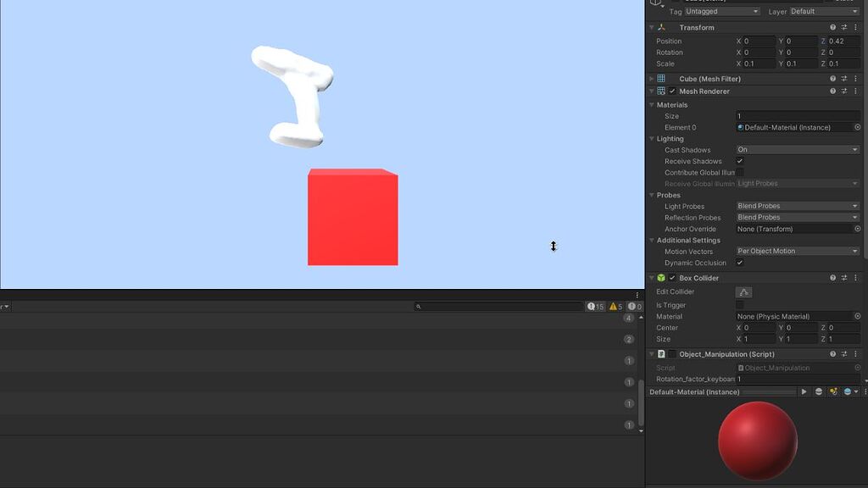Collapse the Transform component section
The image size is (868, 488).
pyautogui.click(x=651, y=27)
